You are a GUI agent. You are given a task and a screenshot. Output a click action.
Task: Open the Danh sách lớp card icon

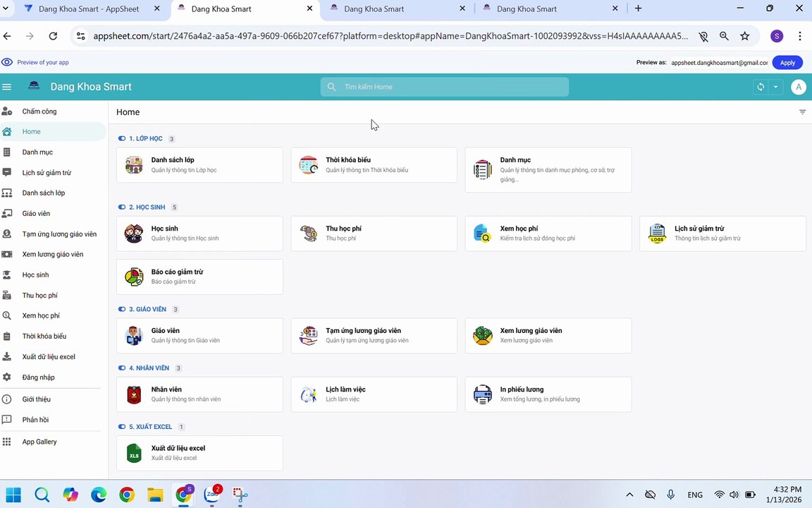coord(134,165)
